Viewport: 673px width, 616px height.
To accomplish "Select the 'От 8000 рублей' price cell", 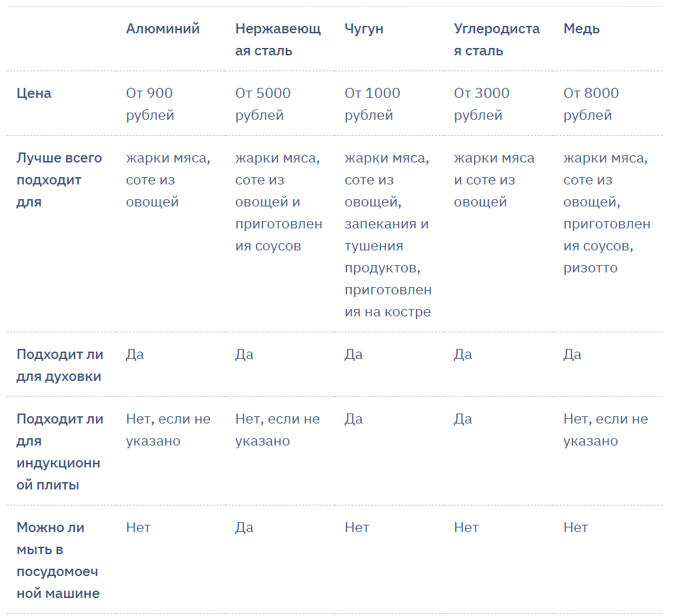I will coord(591,104).
